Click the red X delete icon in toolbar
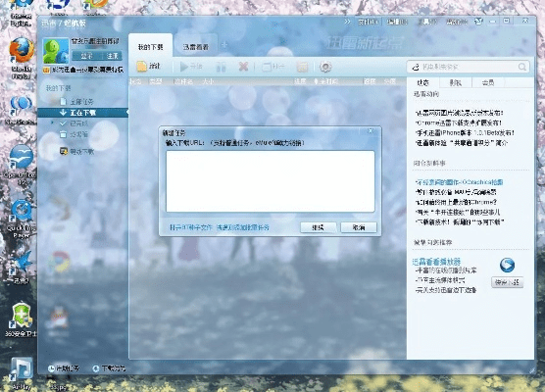The height and width of the screenshot is (392, 545). (x=243, y=66)
